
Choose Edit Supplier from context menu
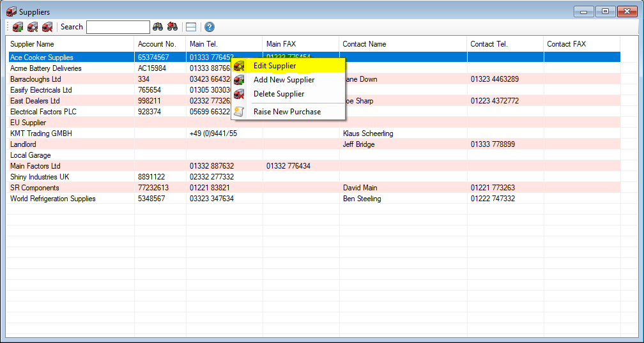(275, 66)
